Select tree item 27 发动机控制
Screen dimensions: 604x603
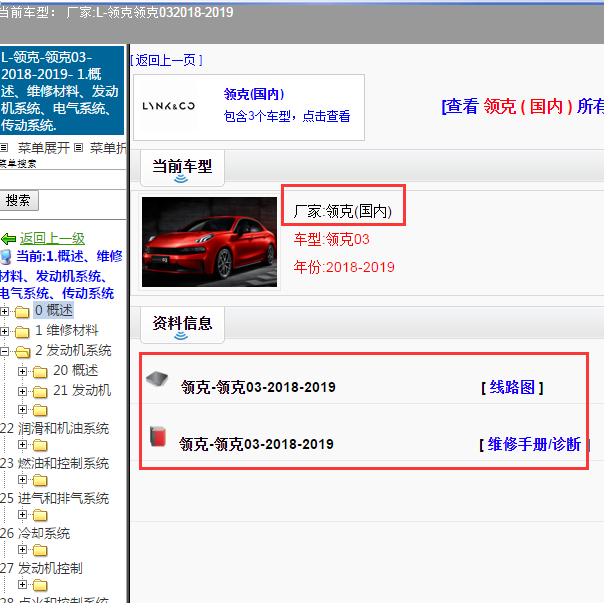41,568
